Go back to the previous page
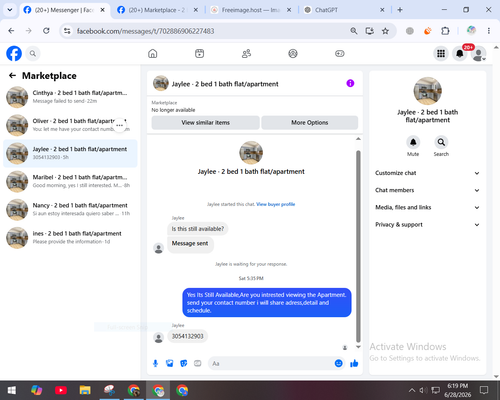 click(x=11, y=31)
